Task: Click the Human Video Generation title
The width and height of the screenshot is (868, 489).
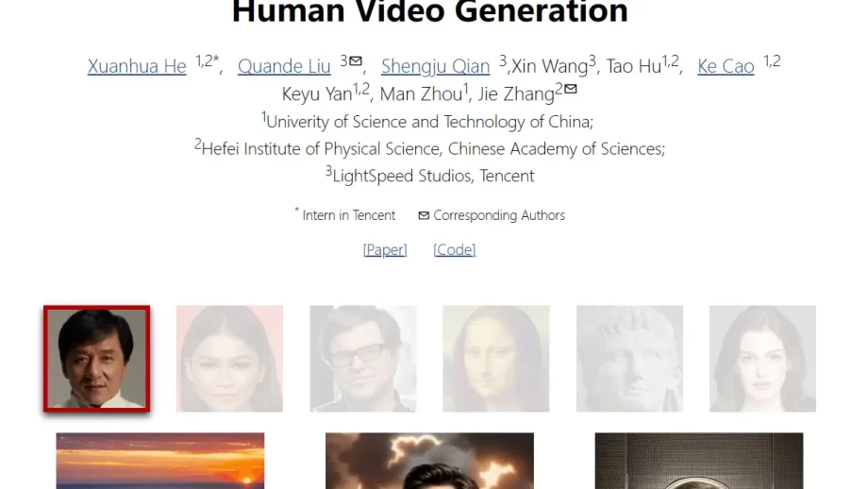Action: (x=430, y=11)
